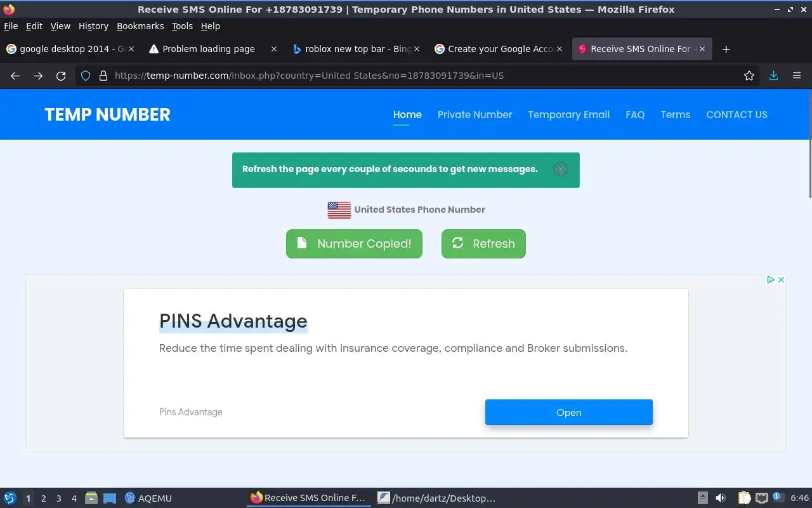Click the blue Open button in the ad
This screenshot has width=812, height=508.
click(x=569, y=412)
